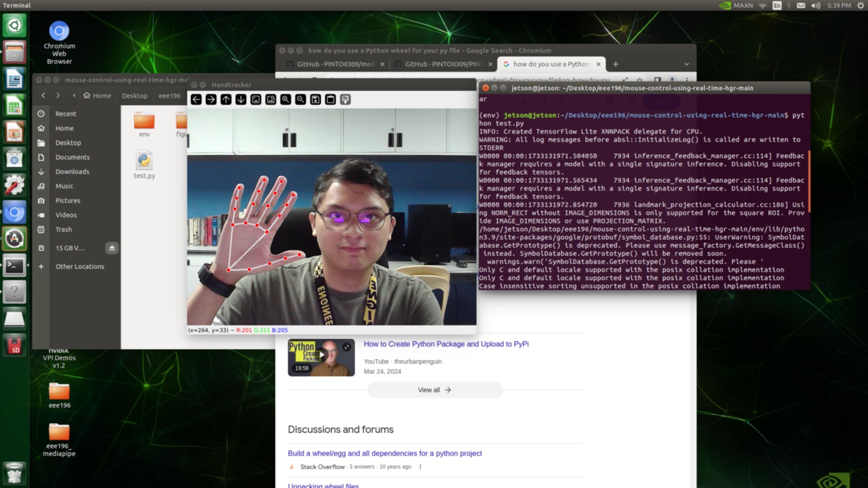Switch to the GitHub PINTO0309/med tab
The image size is (868, 488).
tap(335, 64)
